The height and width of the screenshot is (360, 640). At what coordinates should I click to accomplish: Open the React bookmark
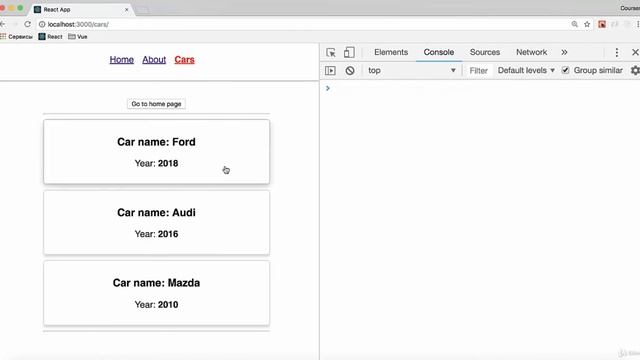tap(50, 37)
